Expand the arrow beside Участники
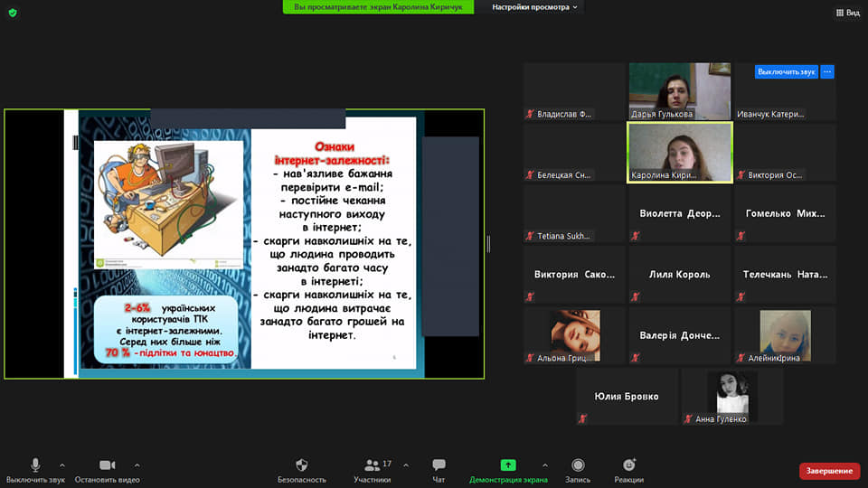The image size is (868, 488). point(405,465)
